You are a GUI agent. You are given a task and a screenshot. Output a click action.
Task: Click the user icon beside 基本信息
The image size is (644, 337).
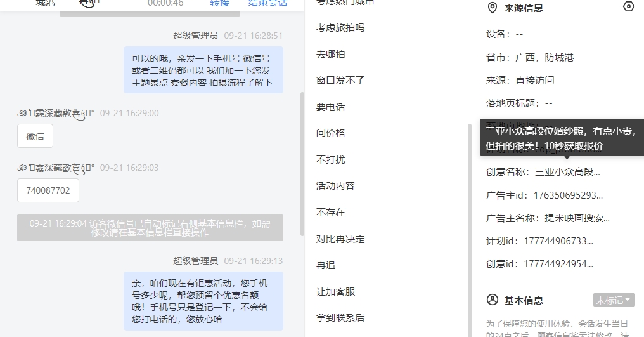tap(492, 300)
